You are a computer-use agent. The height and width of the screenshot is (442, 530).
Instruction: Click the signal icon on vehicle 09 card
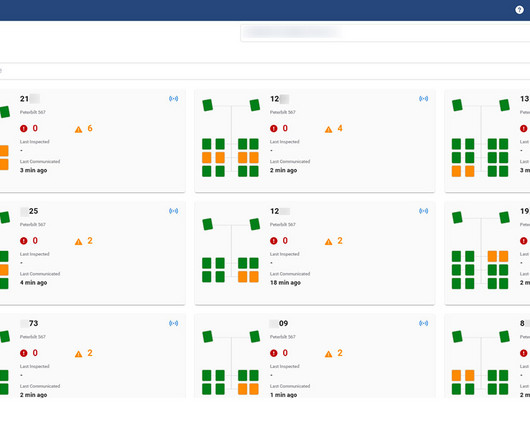[x=424, y=323]
